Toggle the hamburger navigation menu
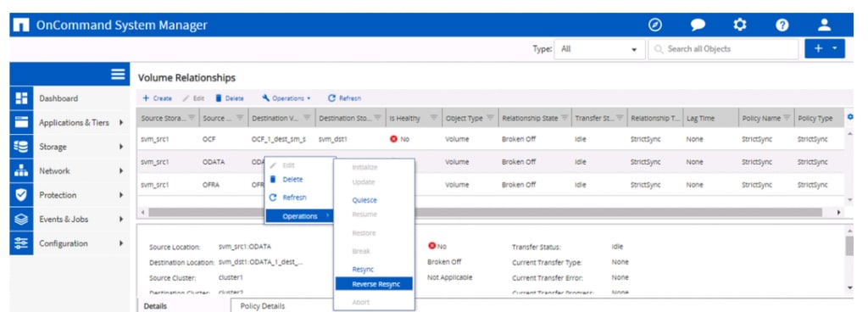The height and width of the screenshot is (312, 868). tap(118, 74)
